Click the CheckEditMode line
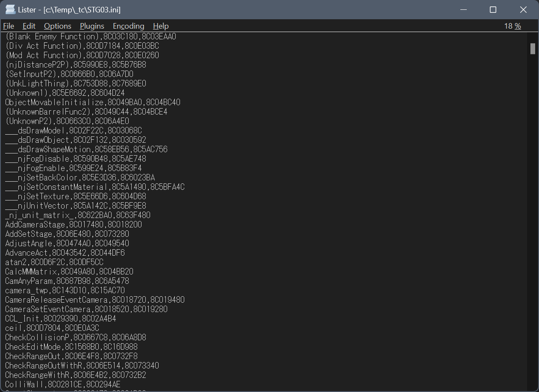 71,347
